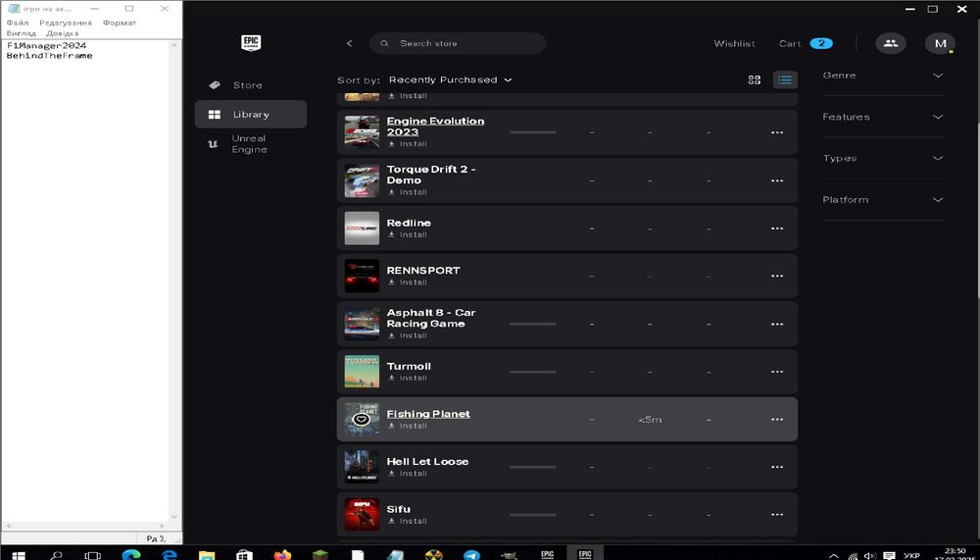980x560 pixels.
Task: Click the Sifu game thumbnail
Action: [362, 514]
